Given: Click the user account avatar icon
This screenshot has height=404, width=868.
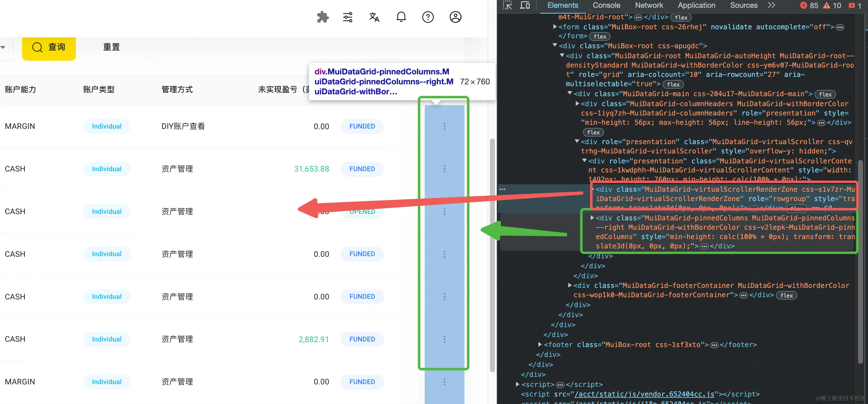Looking at the screenshot, I should (x=455, y=17).
